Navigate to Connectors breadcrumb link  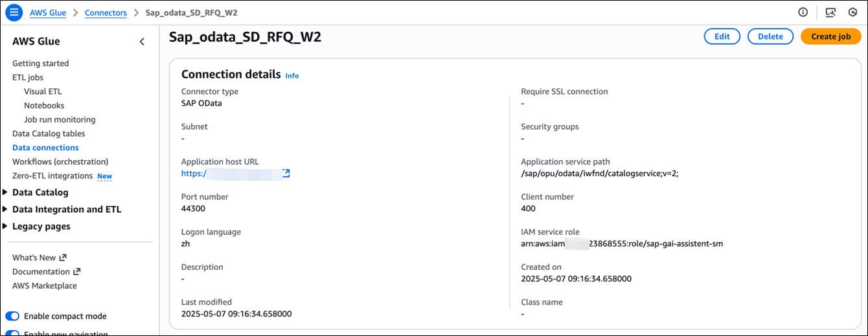coord(106,12)
